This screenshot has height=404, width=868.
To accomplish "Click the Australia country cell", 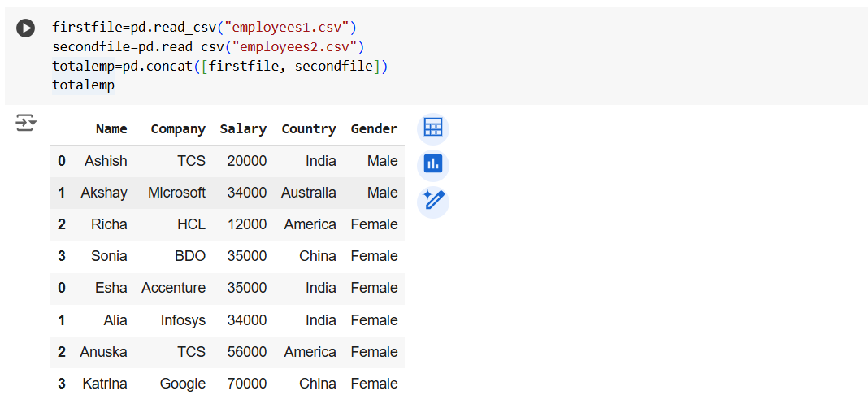I will (308, 193).
